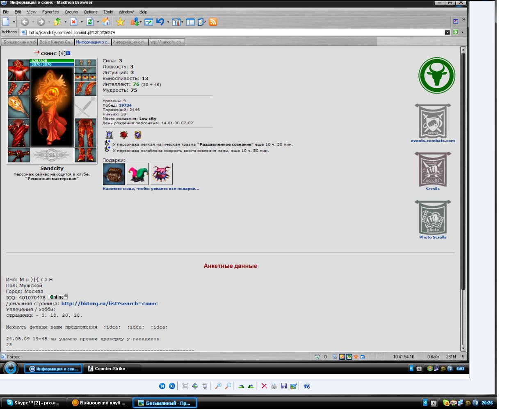Click the green bull alignment emblem

[x=437, y=75]
